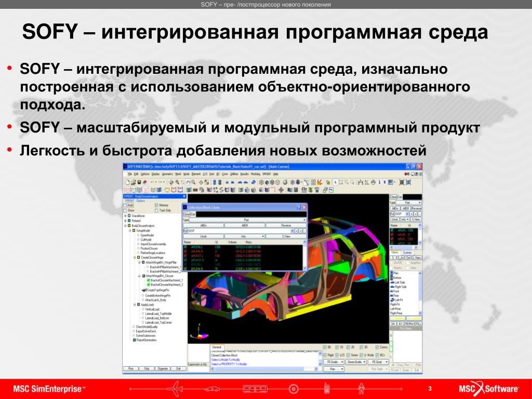Viewport: 532px width, 399px height.
Task: Switch to the General message tab
Action: [217, 347]
